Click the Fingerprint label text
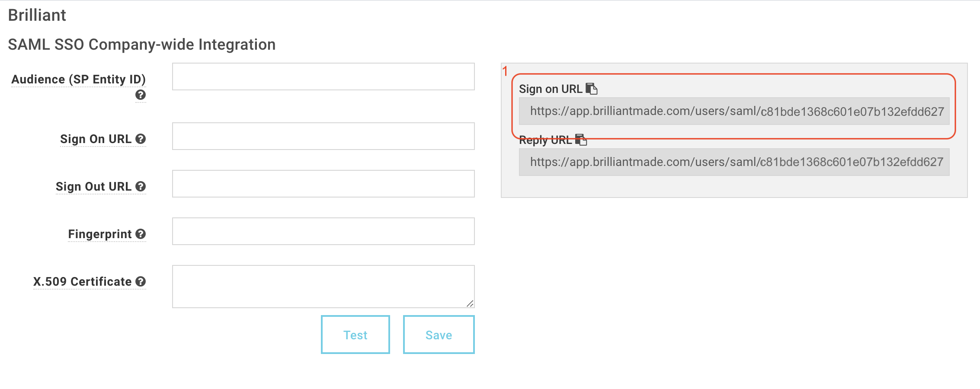This screenshot has height=389, width=980. (x=100, y=234)
